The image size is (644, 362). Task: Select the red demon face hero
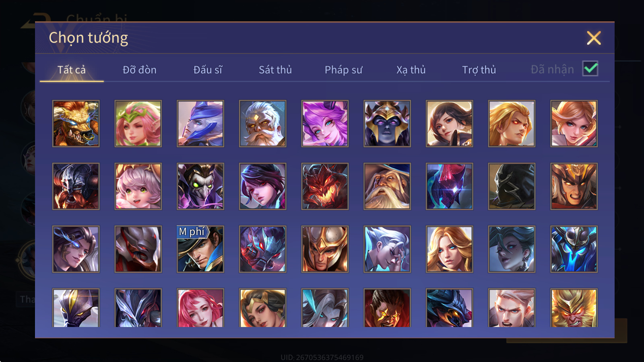[x=325, y=186]
